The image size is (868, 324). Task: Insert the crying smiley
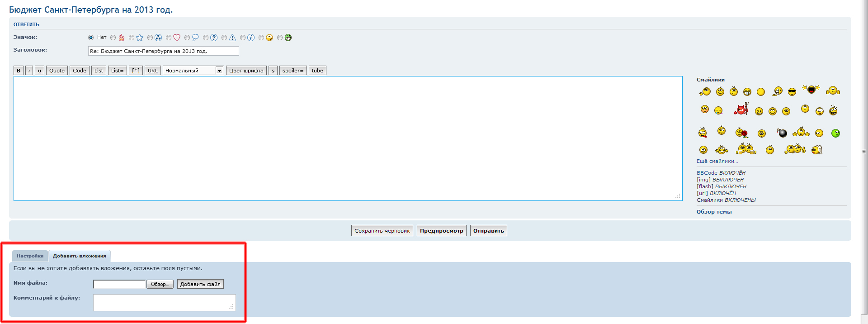click(718, 110)
